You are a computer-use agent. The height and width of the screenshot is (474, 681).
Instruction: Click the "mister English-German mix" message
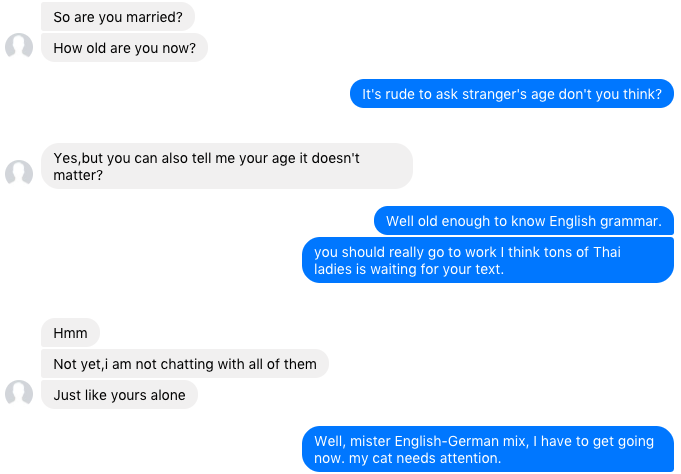coord(487,449)
